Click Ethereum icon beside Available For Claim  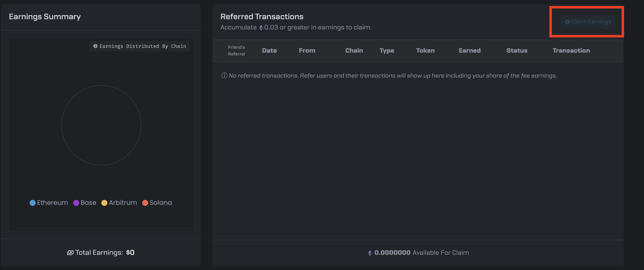coord(370,253)
